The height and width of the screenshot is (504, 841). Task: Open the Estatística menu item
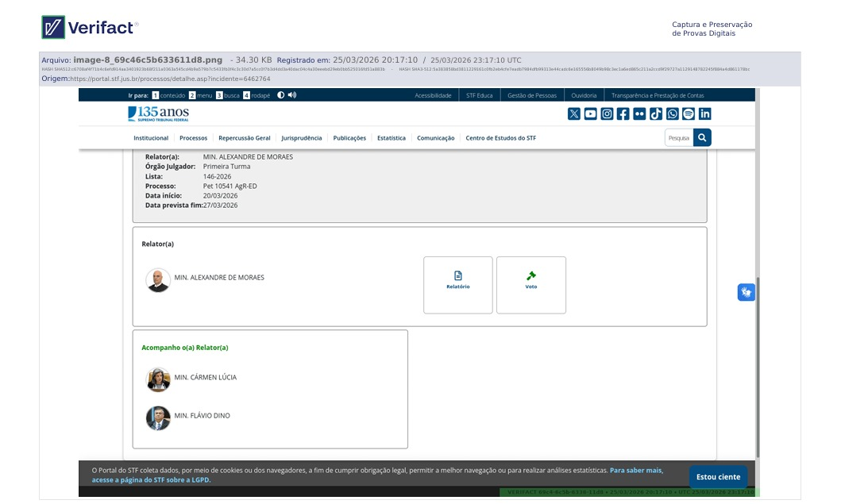[x=392, y=138]
